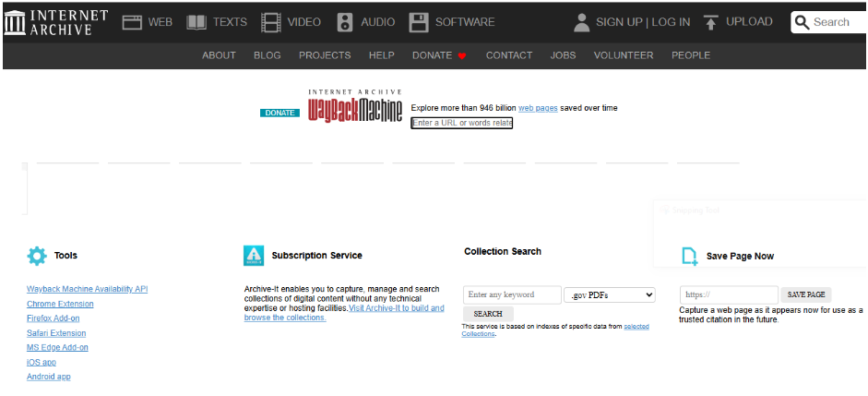Click the Save Page Now heading
Viewport: 868px width, 396px height.
740,257
